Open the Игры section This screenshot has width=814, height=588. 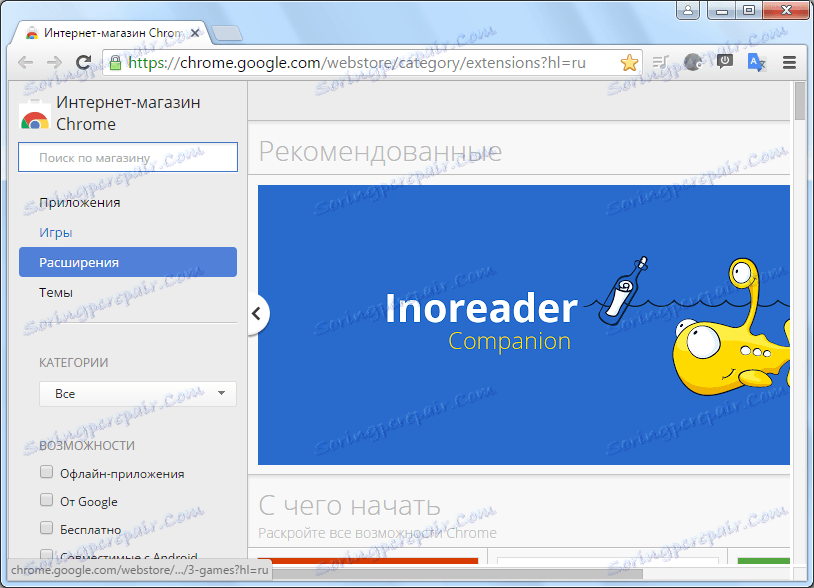56,233
